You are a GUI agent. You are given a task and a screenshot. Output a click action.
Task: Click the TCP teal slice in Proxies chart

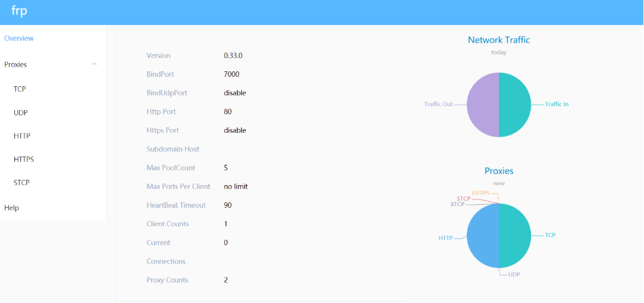click(x=515, y=235)
